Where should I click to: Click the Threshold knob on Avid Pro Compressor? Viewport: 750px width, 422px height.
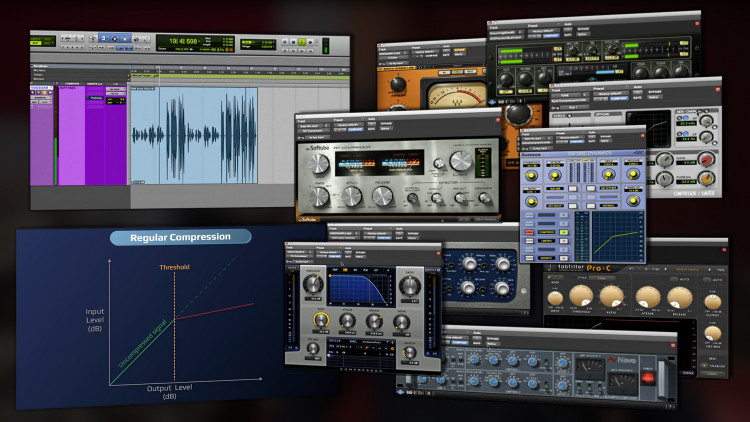click(312, 284)
